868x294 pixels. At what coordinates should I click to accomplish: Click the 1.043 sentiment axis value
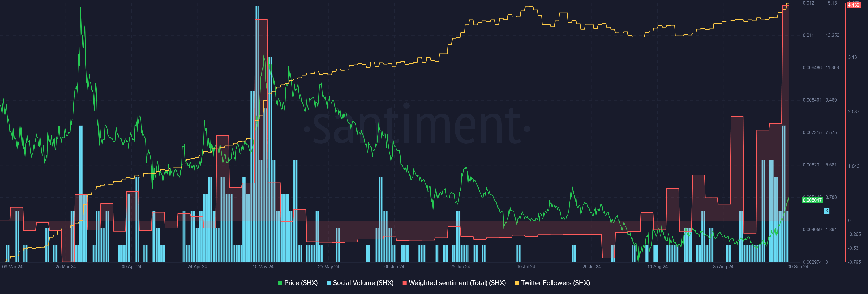click(x=854, y=166)
